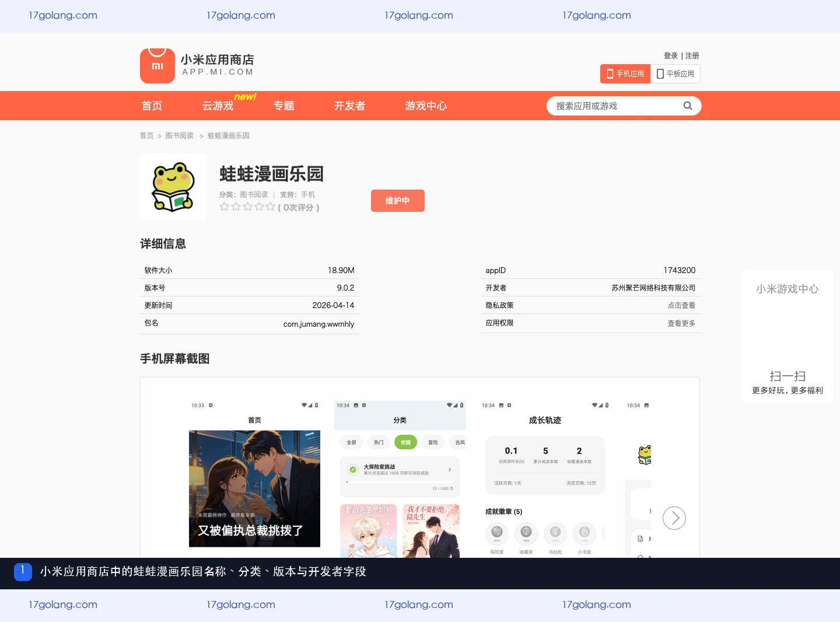Image resolution: width=840 pixels, height=622 pixels.
Task: Open the 成长轨迹 screenshot thumbnail
Action: 545,478
